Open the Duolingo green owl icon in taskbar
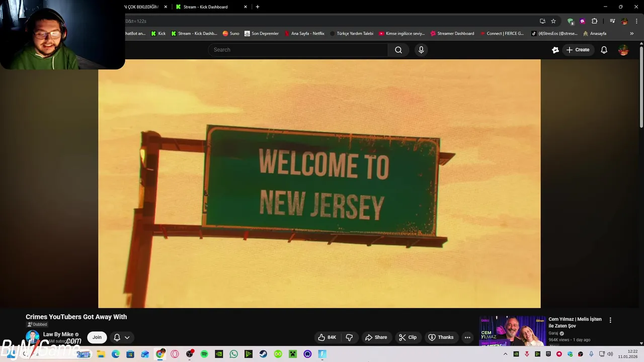 pos(278,354)
